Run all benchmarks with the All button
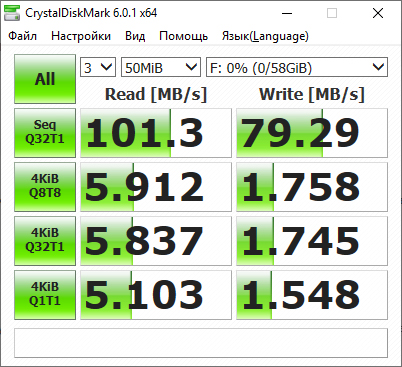Image resolution: width=402 pixels, height=367 pixels. coord(45,79)
